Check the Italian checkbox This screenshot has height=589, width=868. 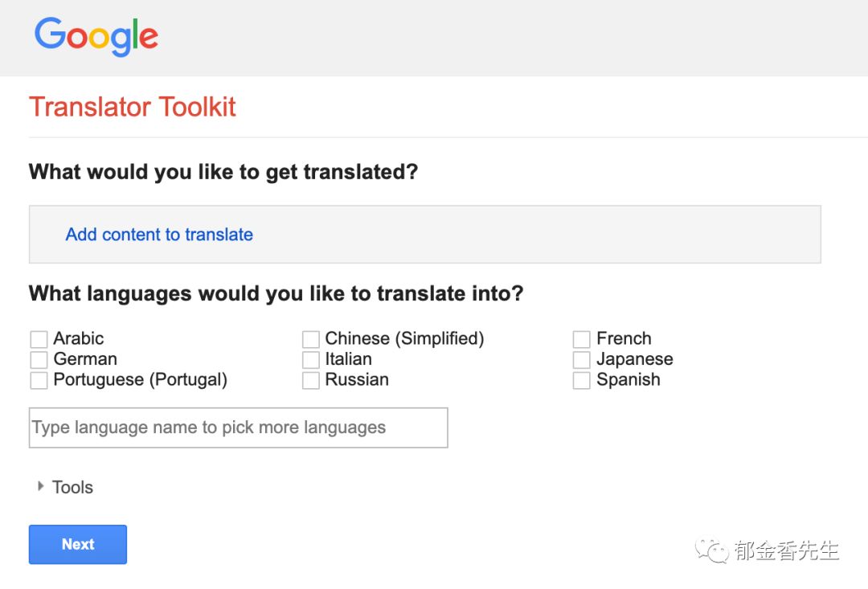[x=310, y=360]
